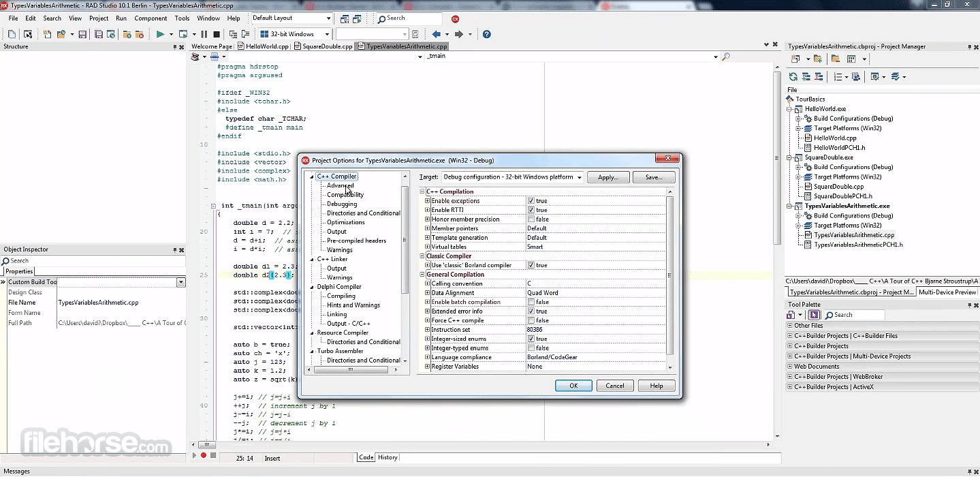Open the Component menu

pyautogui.click(x=151, y=18)
